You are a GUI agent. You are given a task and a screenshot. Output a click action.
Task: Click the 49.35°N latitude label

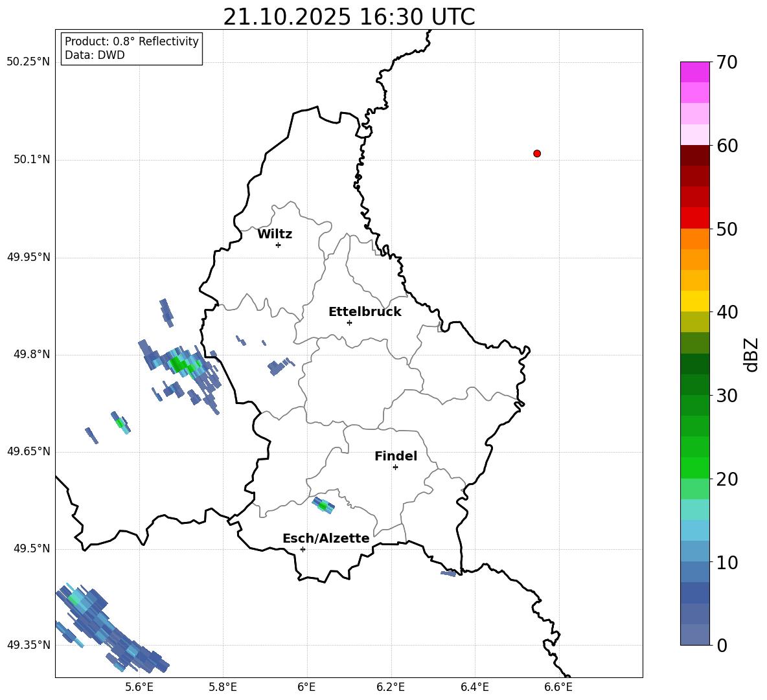pyautogui.click(x=28, y=645)
